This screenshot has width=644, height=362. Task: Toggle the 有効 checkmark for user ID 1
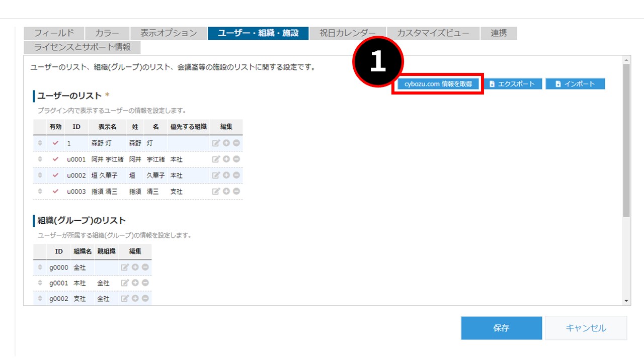point(56,143)
